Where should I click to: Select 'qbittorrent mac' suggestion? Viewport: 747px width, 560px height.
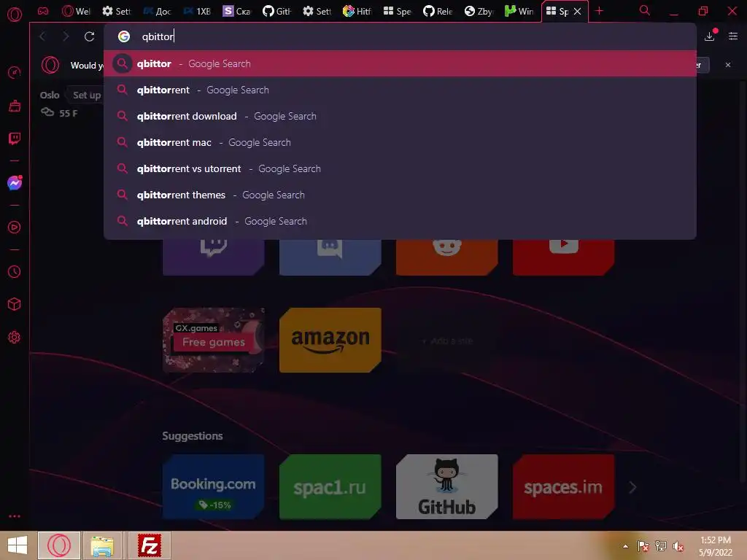[400, 142]
